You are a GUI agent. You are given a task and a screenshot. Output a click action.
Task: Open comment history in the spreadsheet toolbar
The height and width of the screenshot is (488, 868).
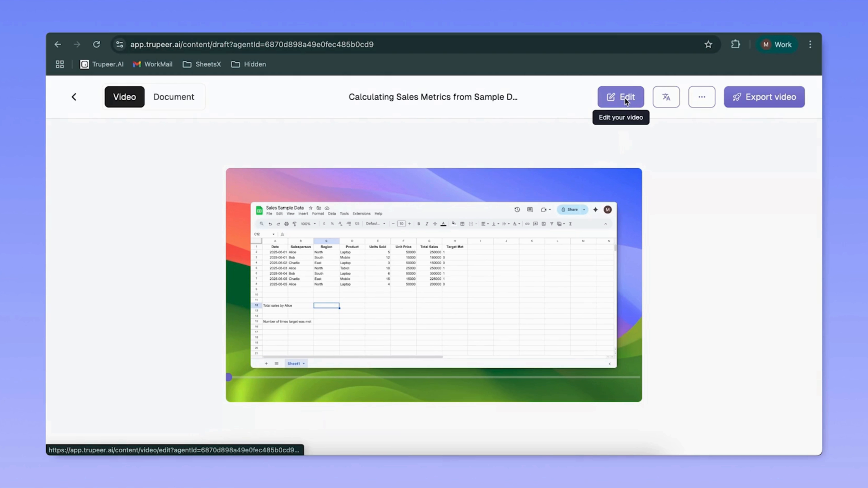[x=530, y=209]
